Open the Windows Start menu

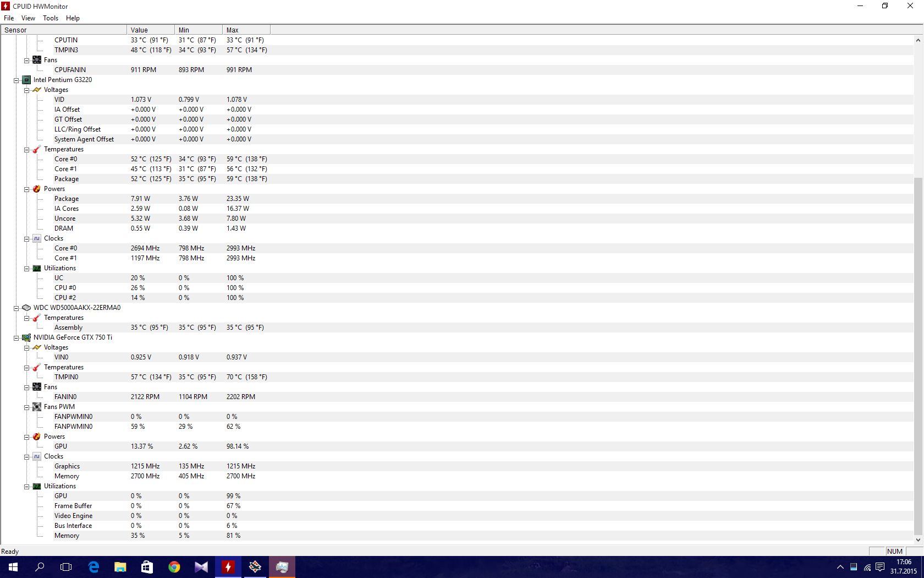click(13, 567)
